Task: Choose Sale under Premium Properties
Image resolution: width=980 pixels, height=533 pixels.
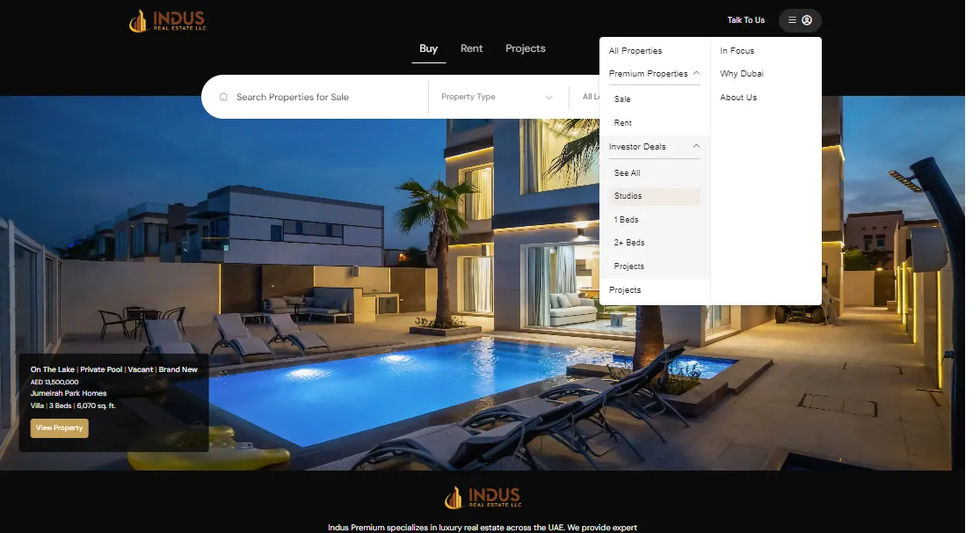Action: (x=622, y=99)
